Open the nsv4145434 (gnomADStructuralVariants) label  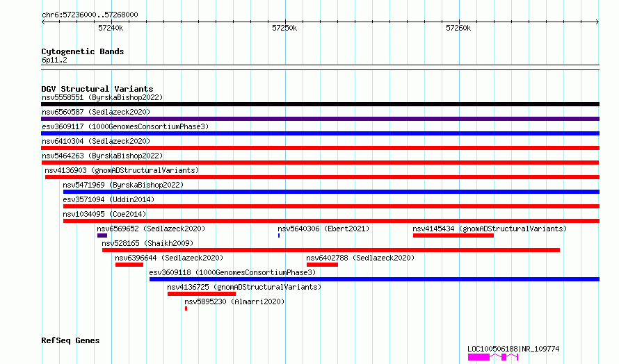click(490, 229)
